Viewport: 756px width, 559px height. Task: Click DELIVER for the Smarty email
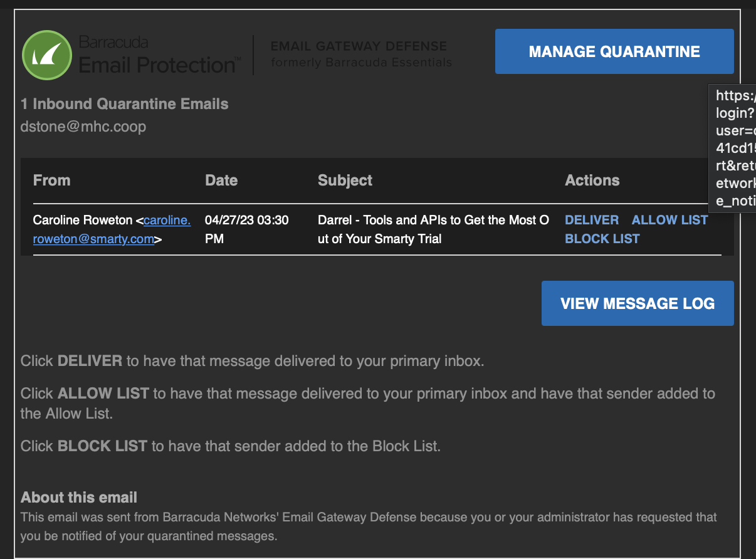point(591,220)
